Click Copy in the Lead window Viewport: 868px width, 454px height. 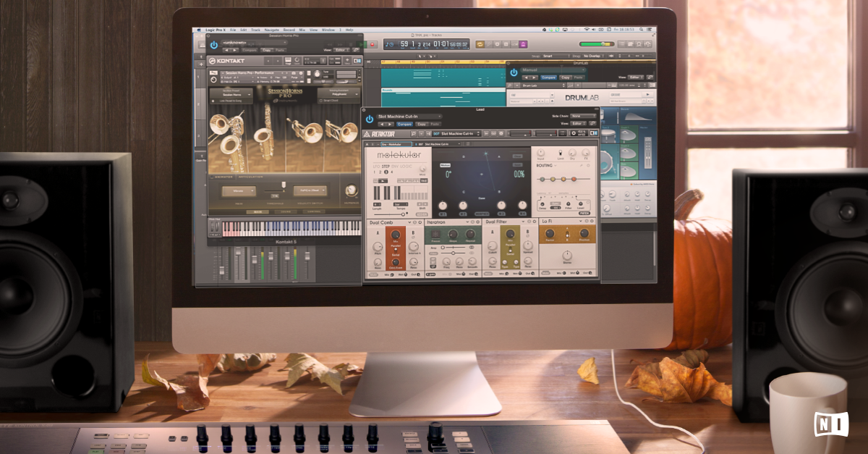pos(422,124)
